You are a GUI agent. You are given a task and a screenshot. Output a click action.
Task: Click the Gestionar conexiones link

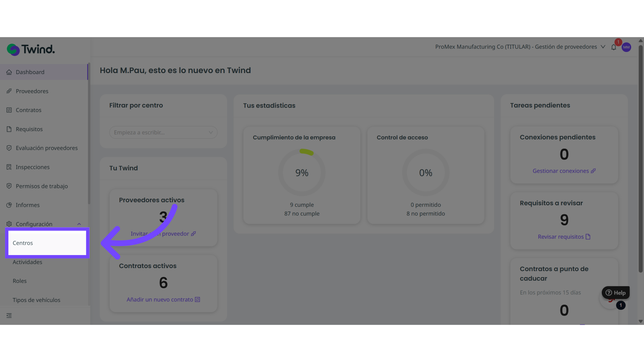(x=563, y=171)
